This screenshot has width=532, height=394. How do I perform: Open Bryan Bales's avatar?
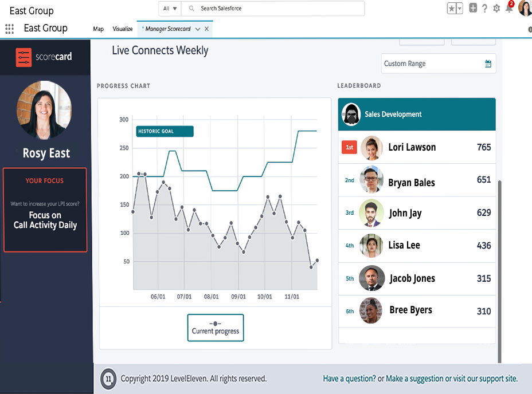371,179
